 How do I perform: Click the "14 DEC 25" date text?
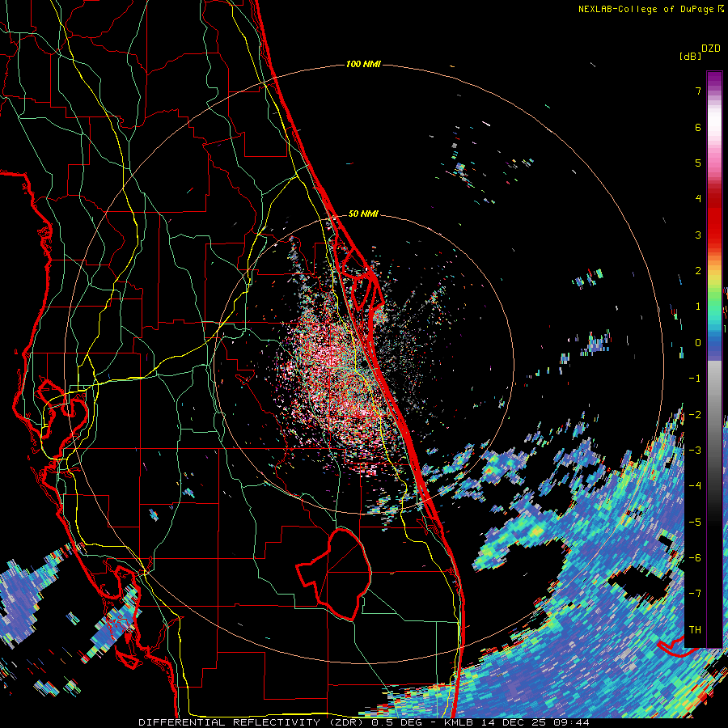tap(514, 722)
